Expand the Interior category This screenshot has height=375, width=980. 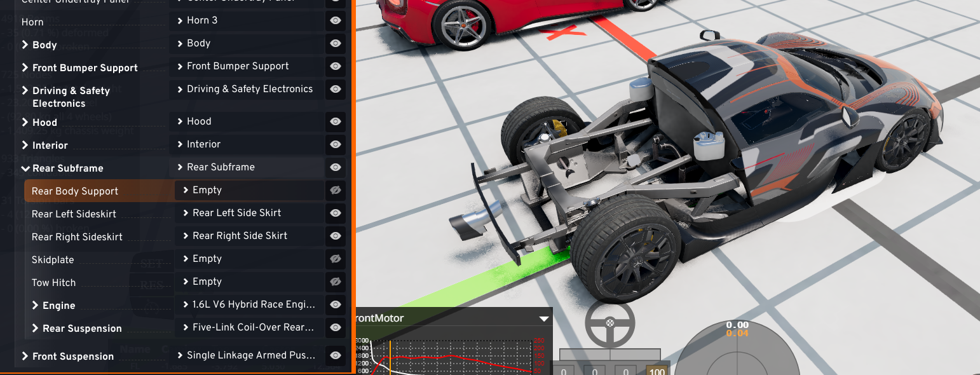pos(25,146)
